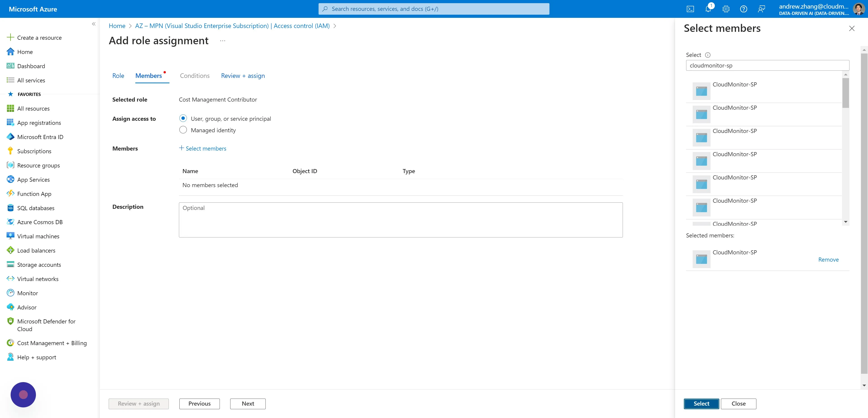
Task: Switch to Review + assign tab
Action: (x=243, y=76)
